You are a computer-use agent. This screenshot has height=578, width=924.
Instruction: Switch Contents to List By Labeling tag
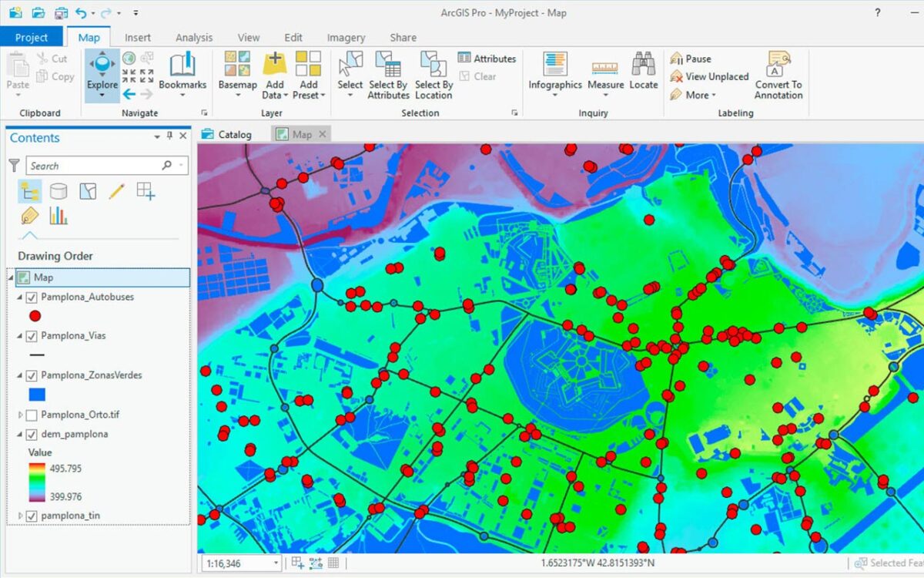pyautogui.click(x=29, y=215)
